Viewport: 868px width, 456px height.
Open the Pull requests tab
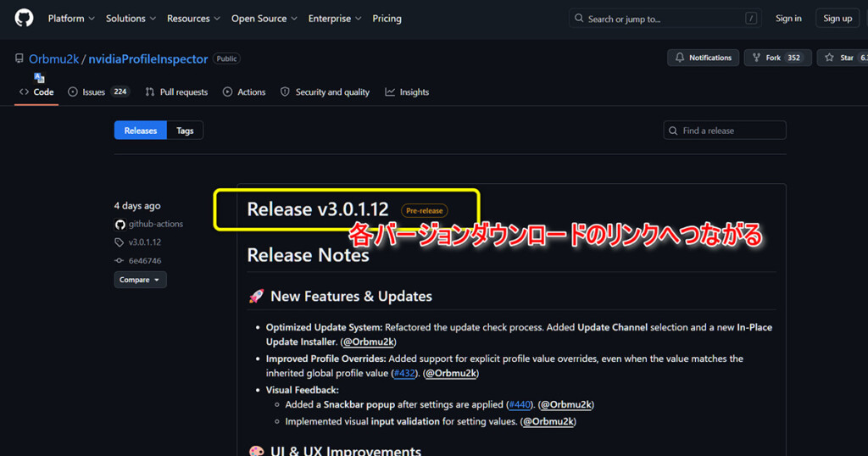pyautogui.click(x=176, y=92)
